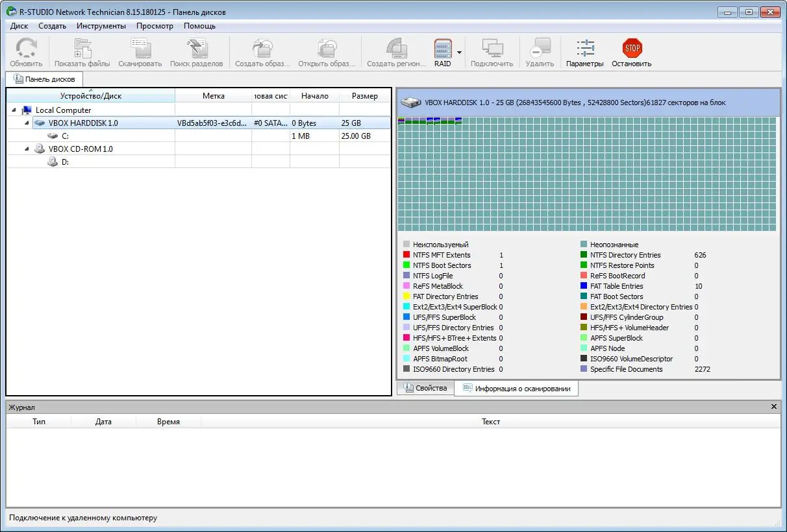Click the Обновить refresh icon

click(x=26, y=49)
